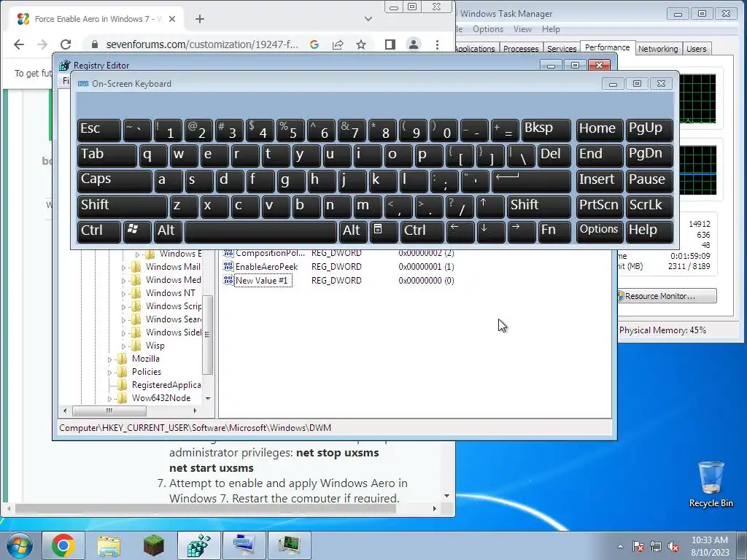Open the Windows Start orb

[x=20, y=545]
